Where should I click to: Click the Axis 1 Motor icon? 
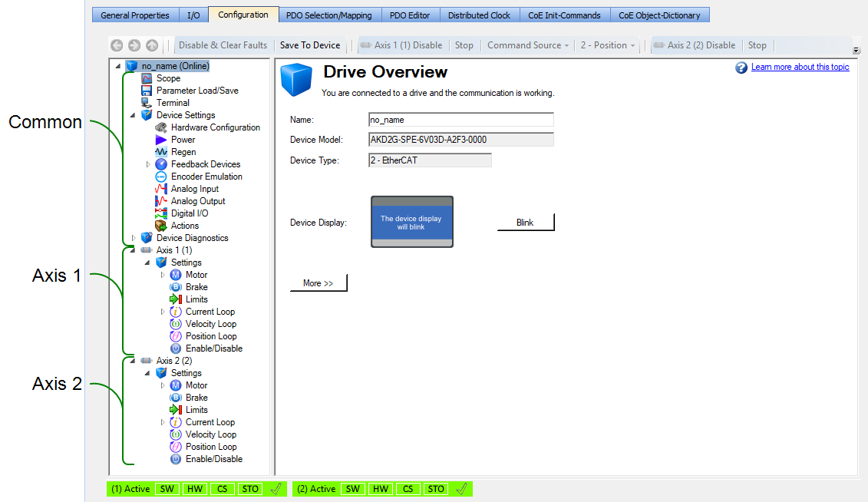pos(176,275)
